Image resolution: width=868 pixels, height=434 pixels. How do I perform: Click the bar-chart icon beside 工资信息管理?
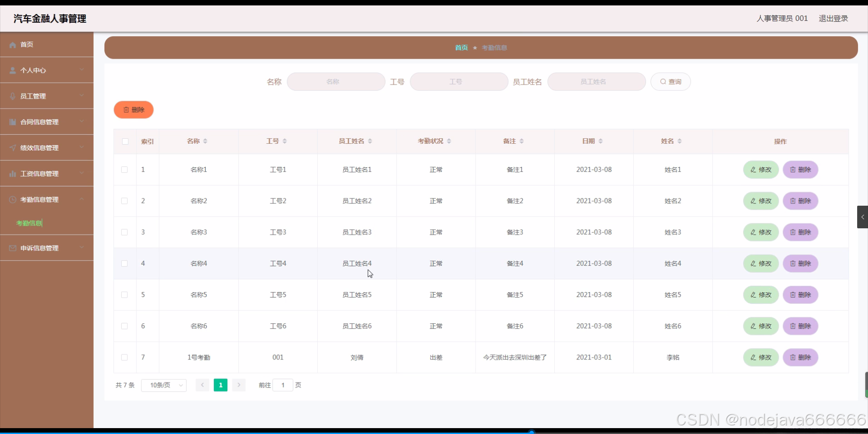click(13, 174)
